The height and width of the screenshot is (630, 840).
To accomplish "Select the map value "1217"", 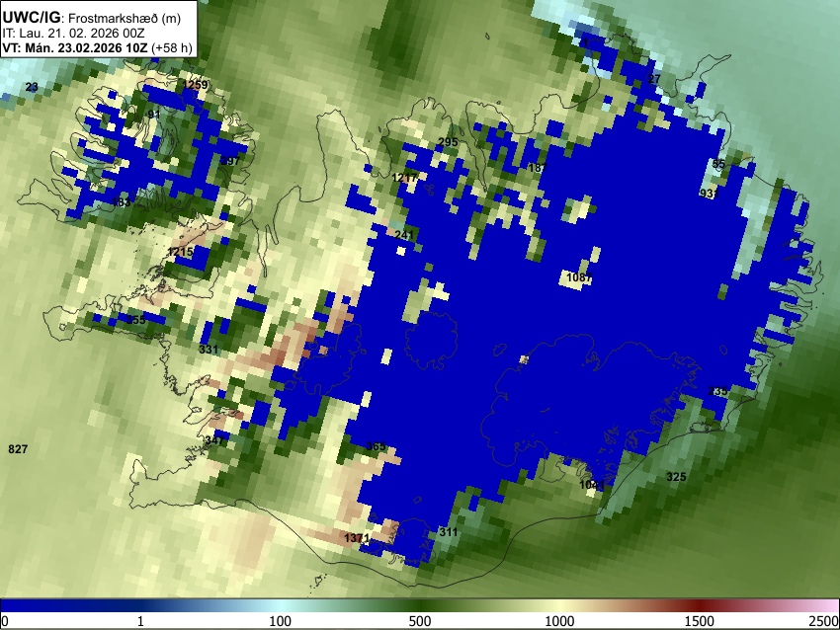I will tap(404, 177).
